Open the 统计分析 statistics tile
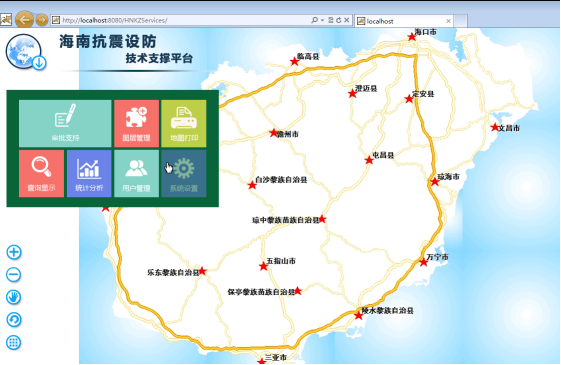 [x=89, y=174]
